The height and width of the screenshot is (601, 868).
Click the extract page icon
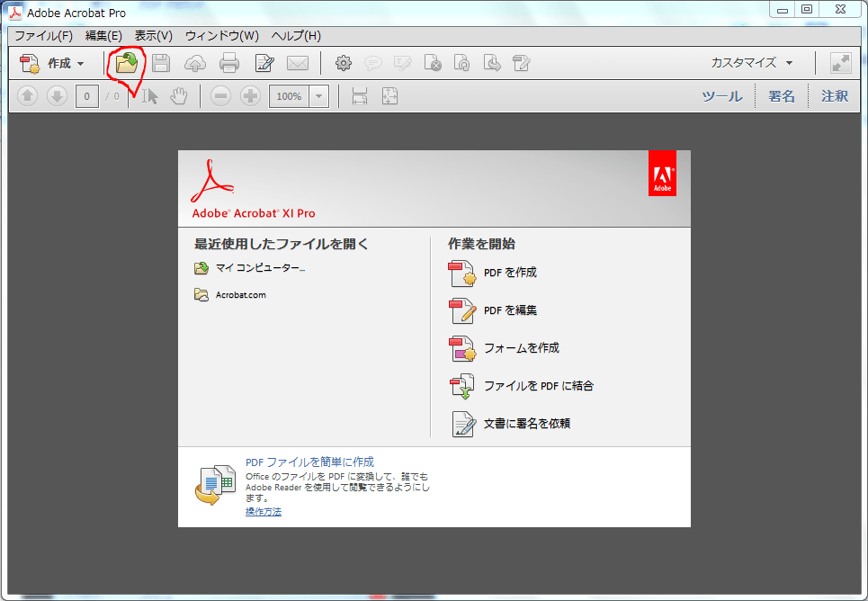pos(492,63)
